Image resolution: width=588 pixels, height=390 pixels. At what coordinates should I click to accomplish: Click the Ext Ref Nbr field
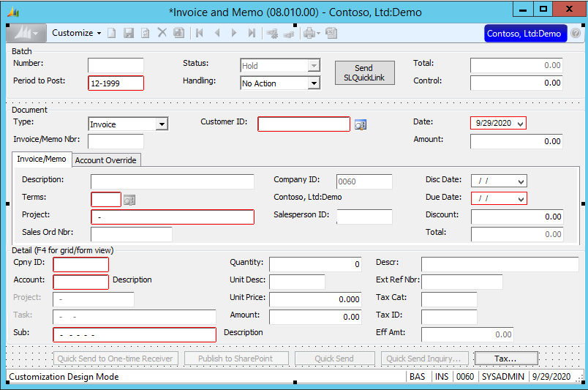pos(462,282)
